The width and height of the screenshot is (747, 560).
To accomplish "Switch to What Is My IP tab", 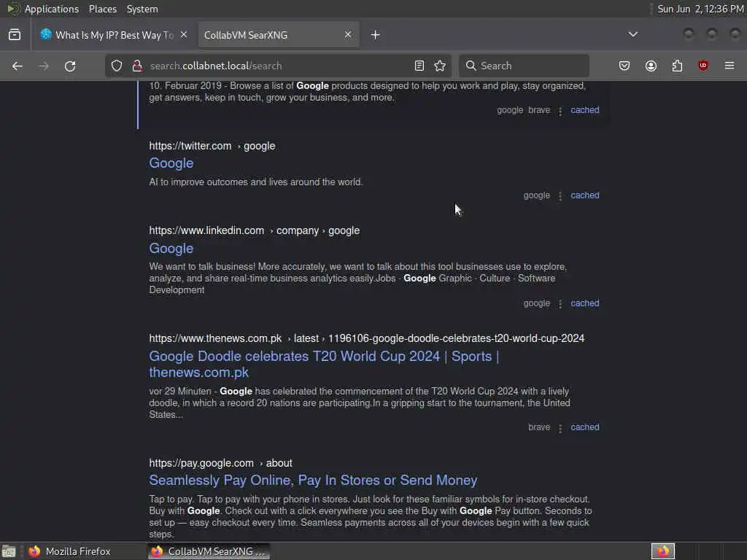I will (114, 35).
